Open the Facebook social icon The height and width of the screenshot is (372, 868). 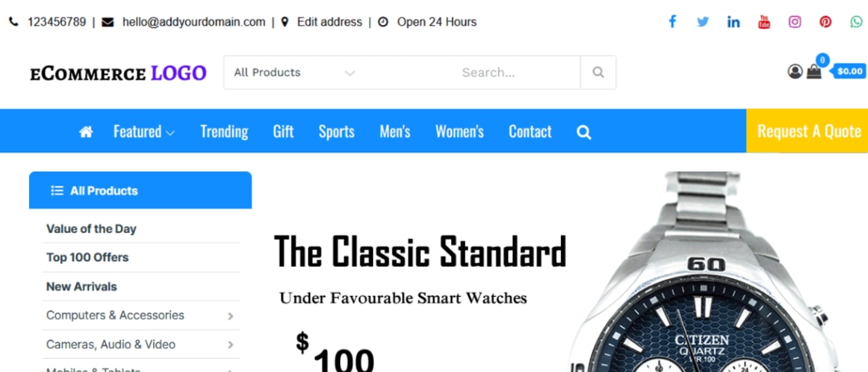(x=672, y=22)
